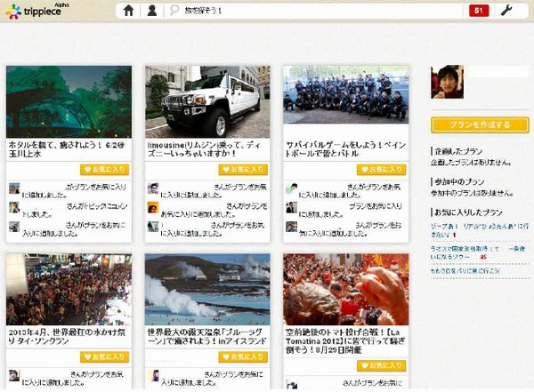
Task: Open the white Hummer limousine photo
Action: coord(207,101)
